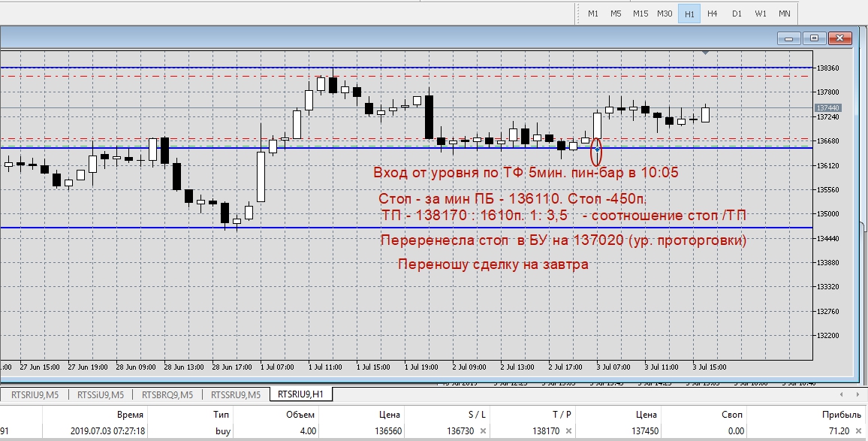Click the buy order type cell
The height and width of the screenshot is (441, 868).
[223, 431]
